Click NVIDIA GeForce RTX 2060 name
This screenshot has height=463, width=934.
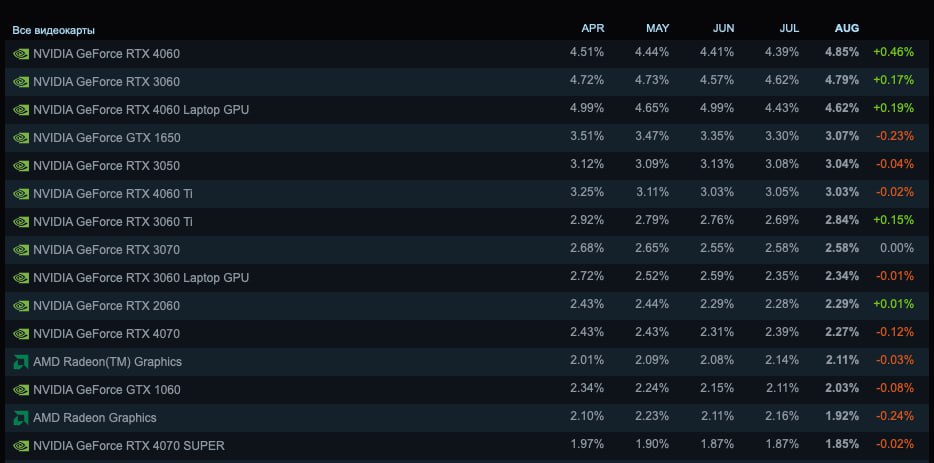pos(106,306)
